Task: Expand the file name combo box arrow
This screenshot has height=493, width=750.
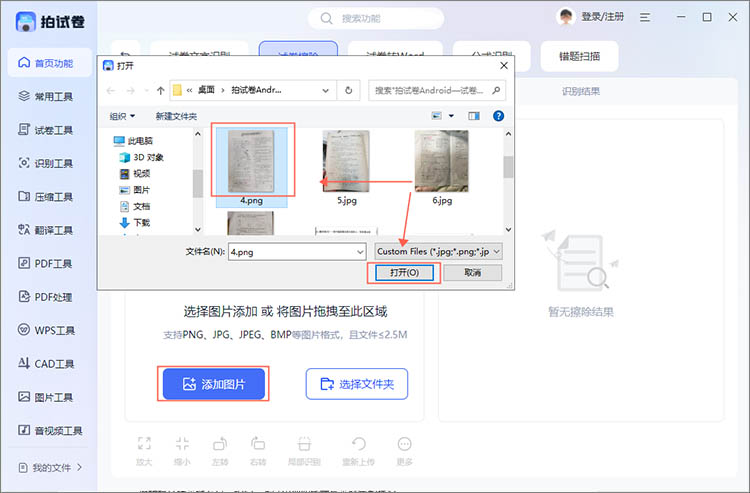Action: coord(360,252)
